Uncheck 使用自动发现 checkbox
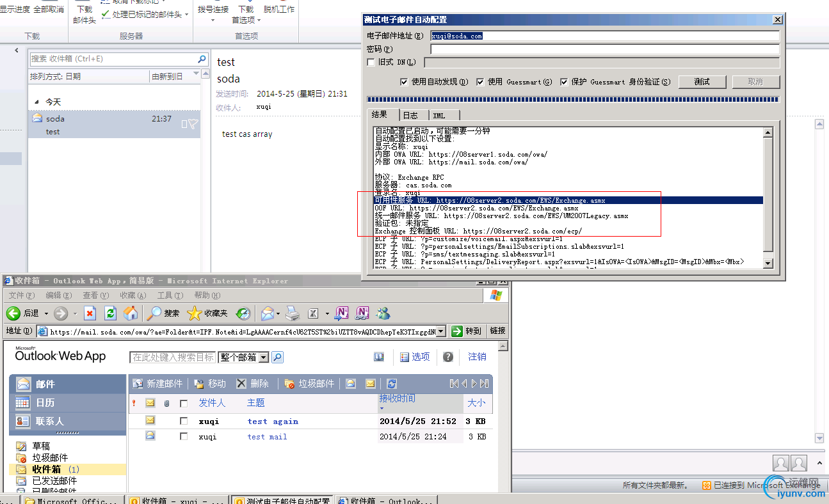 pos(404,82)
